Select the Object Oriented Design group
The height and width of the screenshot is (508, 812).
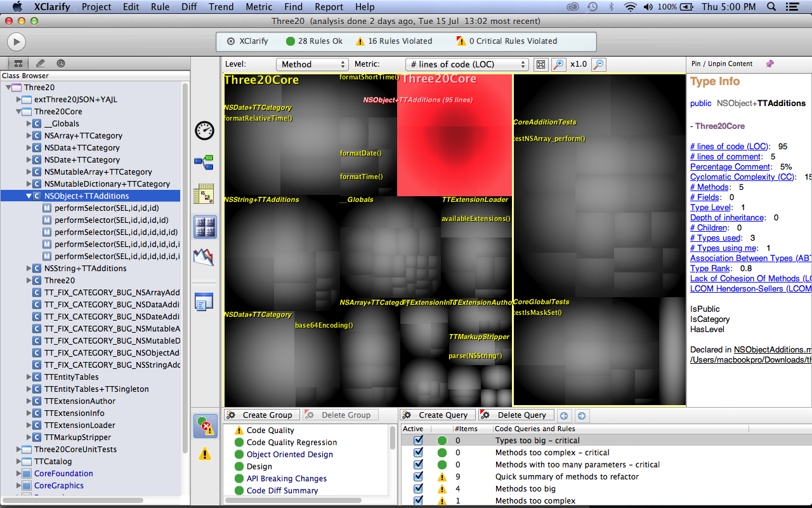[290, 455]
